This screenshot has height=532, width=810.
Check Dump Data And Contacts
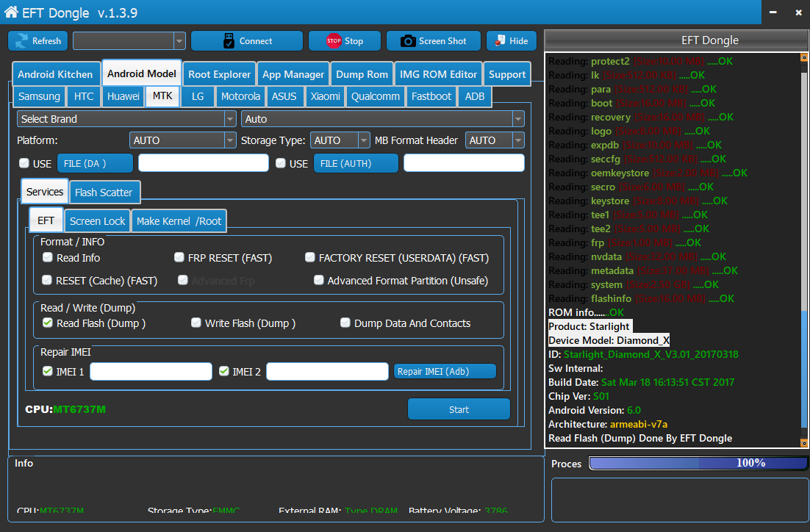click(x=345, y=323)
